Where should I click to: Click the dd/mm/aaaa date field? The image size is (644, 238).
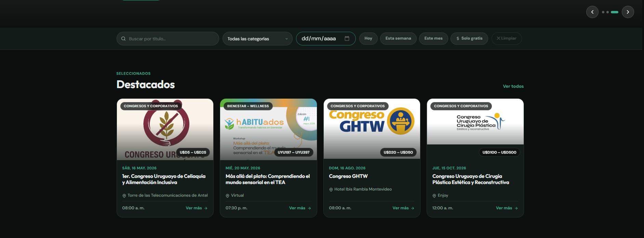click(x=326, y=39)
